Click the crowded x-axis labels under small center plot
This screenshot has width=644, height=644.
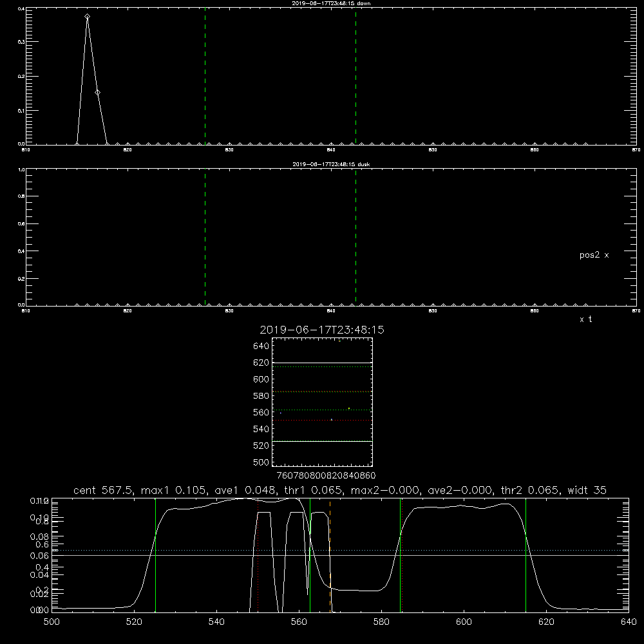326,476
